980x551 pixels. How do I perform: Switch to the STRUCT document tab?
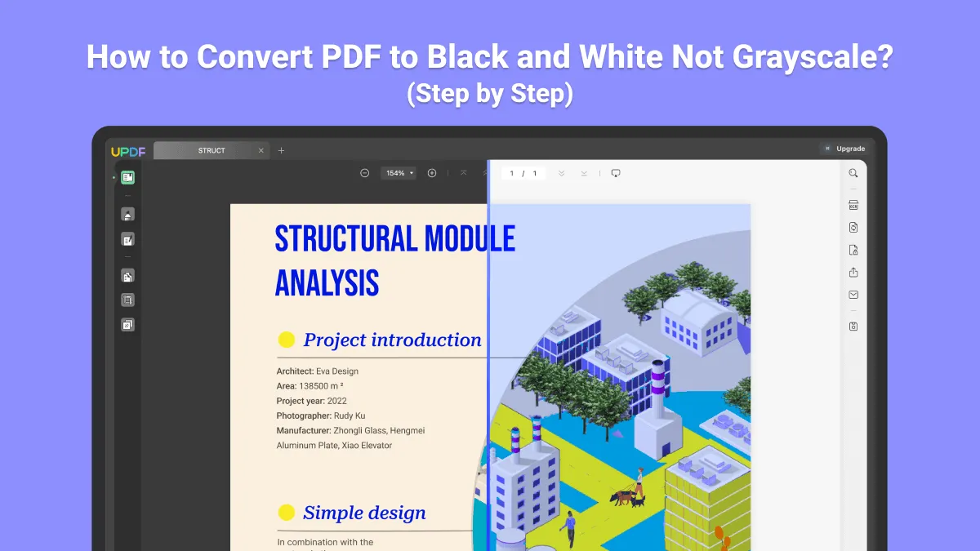pos(211,150)
